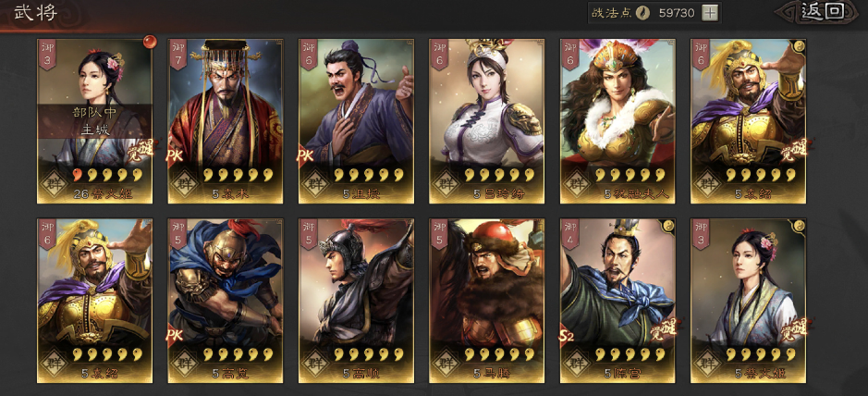Screen dimensions: 868x396
Task: Click the 武将 screen title
Action: (x=35, y=12)
